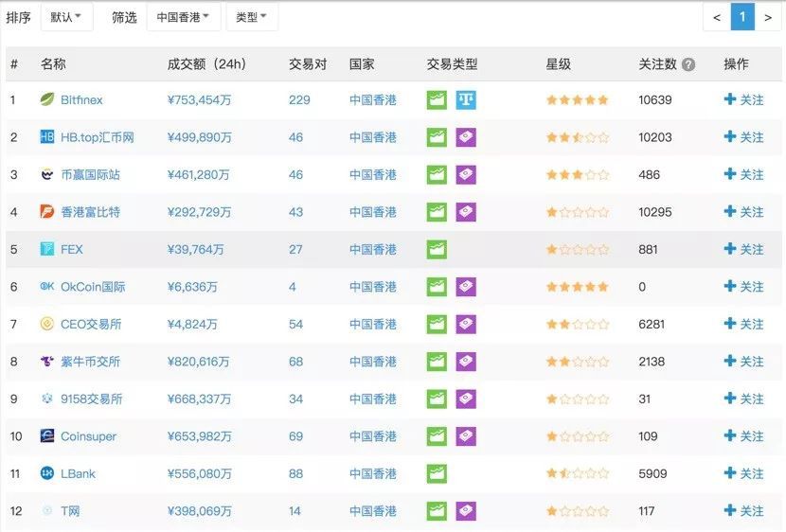Image resolution: width=786 pixels, height=532 pixels.
Task: Click the CEO交易所 coin logo icon
Action: point(47,324)
